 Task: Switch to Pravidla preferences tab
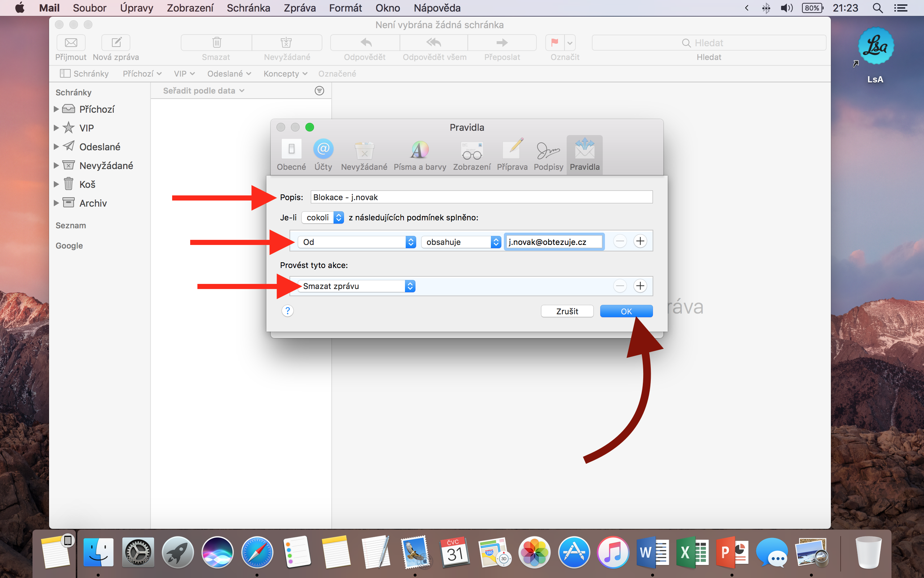585,155
